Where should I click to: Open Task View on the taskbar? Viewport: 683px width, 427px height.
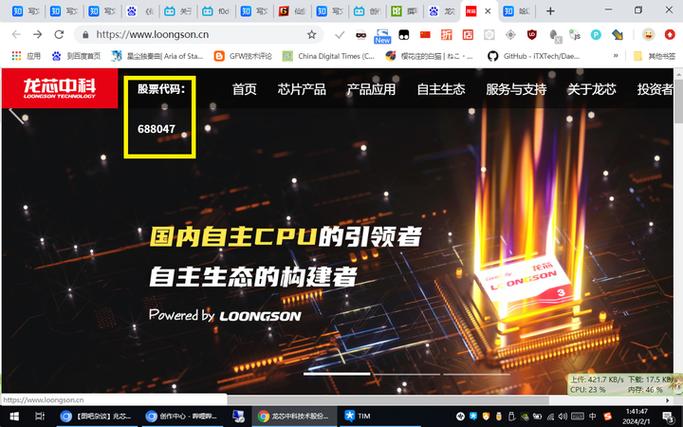tap(40, 417)
